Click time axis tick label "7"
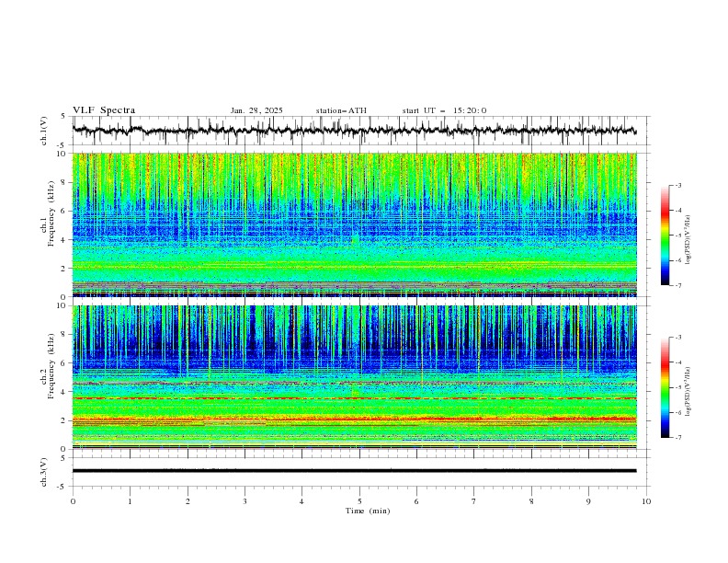The image size is (728, 563). [474, 501]
